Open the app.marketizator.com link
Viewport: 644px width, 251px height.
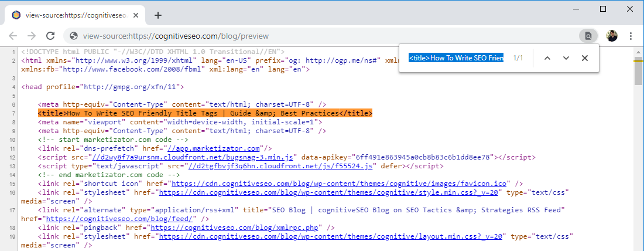click(214, 148)
